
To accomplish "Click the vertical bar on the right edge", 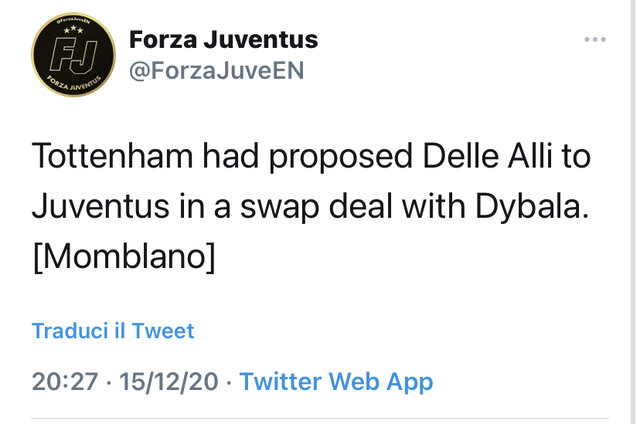I will [633, 212].
